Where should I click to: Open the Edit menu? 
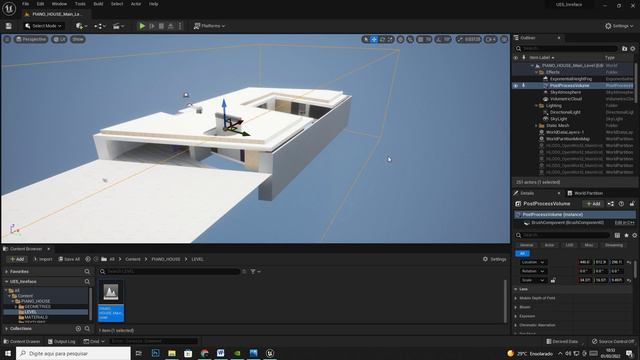[40, 4]
